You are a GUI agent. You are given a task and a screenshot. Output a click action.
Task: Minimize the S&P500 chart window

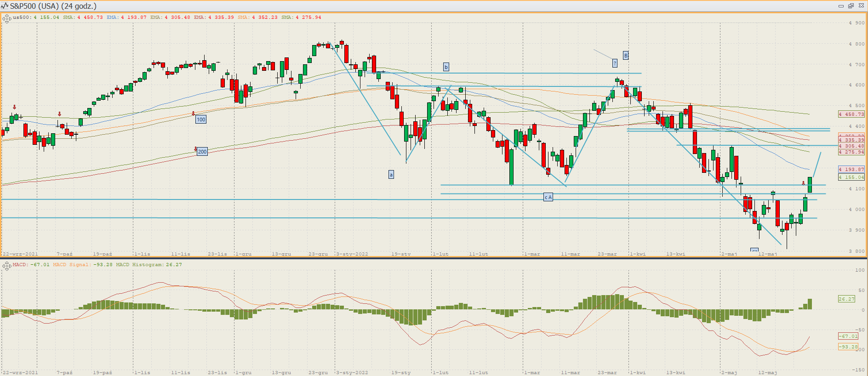[x=841, y=6]
